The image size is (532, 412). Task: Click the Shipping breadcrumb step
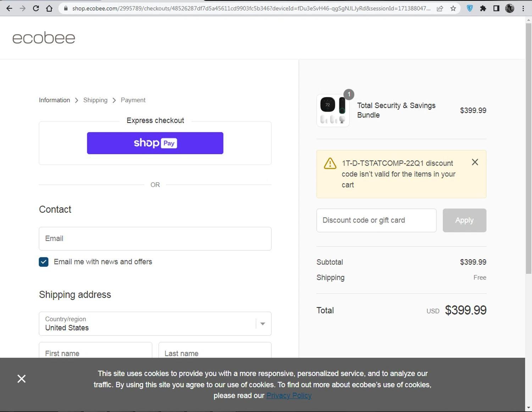click(95, 100)
